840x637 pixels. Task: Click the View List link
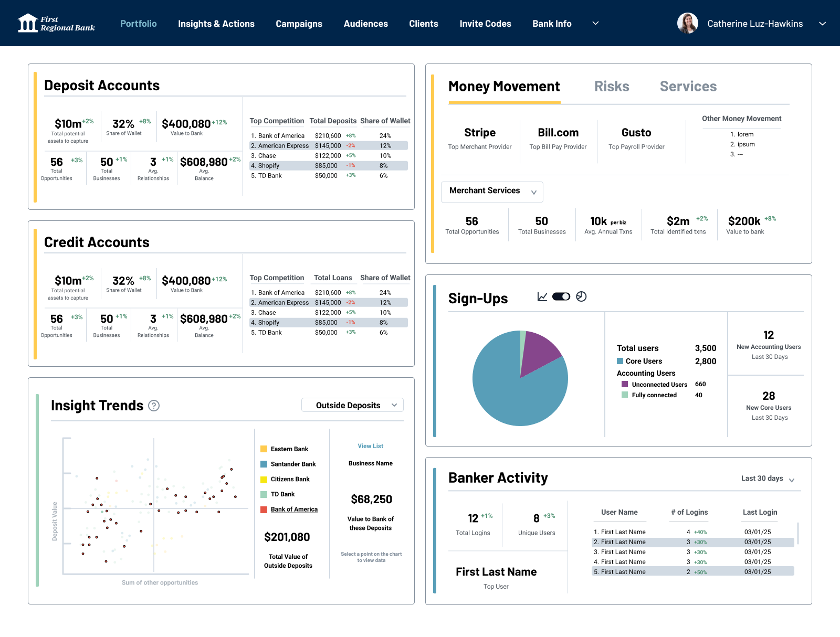click(371, 446)
